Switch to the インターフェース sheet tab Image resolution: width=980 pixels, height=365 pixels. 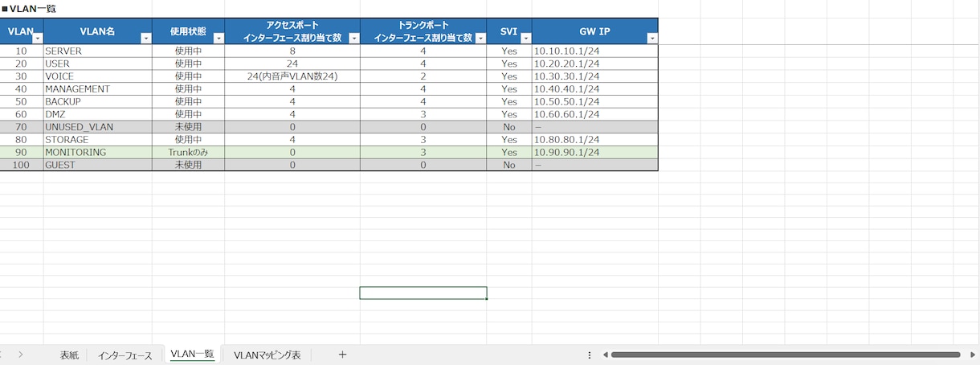click(125, 355)
